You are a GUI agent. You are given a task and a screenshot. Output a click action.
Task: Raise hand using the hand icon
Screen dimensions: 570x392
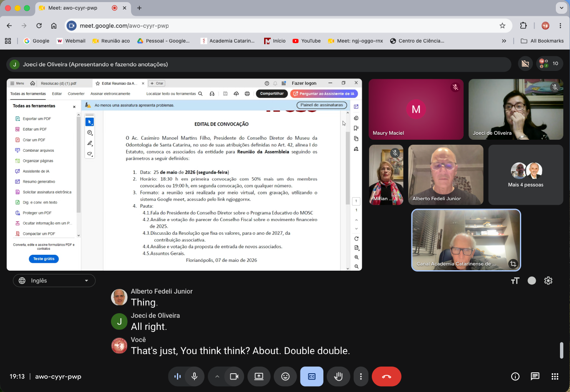point(338,377)
